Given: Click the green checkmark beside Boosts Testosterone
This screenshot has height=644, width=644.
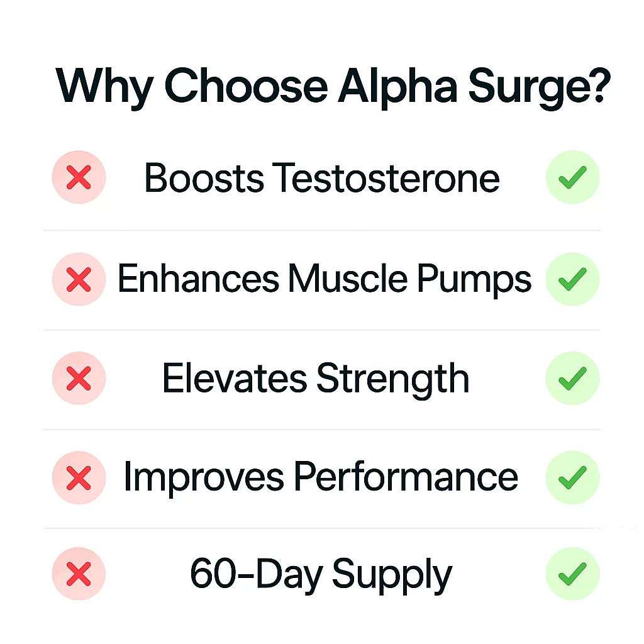Looking at the screenshot, I should [572, 177].
